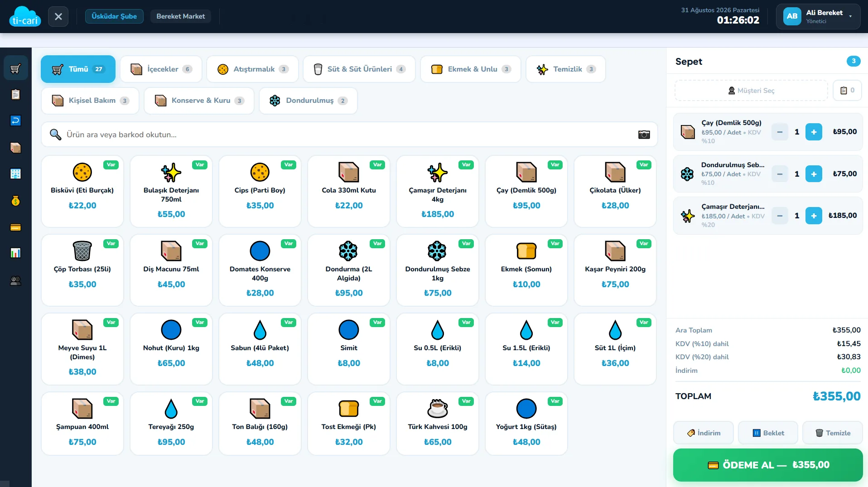Add Meyve Suyu 1L (Dimes) card
Screen dimensions: 868x487
[x=82, y=349]
